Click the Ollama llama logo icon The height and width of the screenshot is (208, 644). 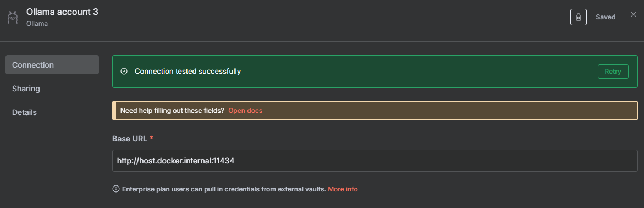click(13, 17)
